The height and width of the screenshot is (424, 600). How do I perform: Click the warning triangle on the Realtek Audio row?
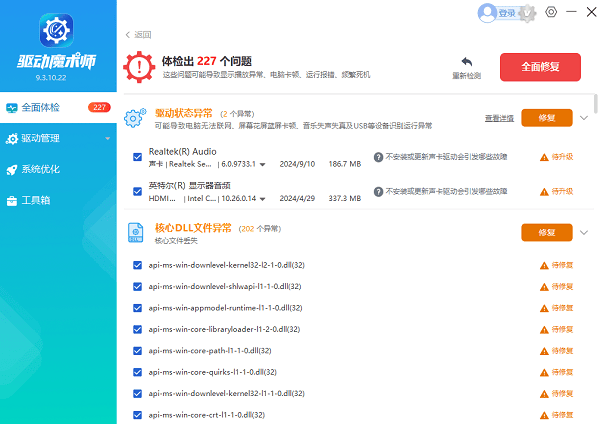[x=544, y=157]
